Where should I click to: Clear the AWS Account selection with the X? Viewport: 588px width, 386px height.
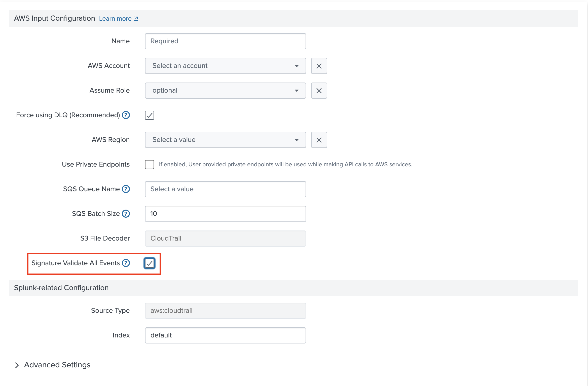(319, 66)
